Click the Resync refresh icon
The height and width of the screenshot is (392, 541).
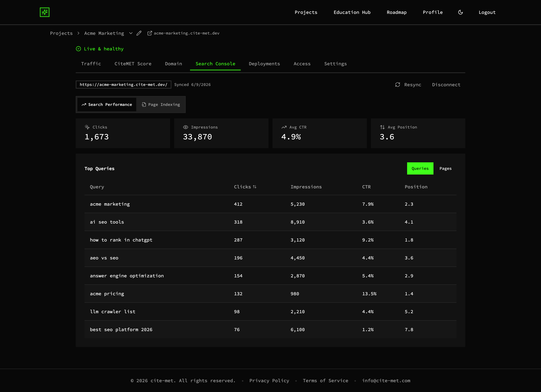[398, 85]
